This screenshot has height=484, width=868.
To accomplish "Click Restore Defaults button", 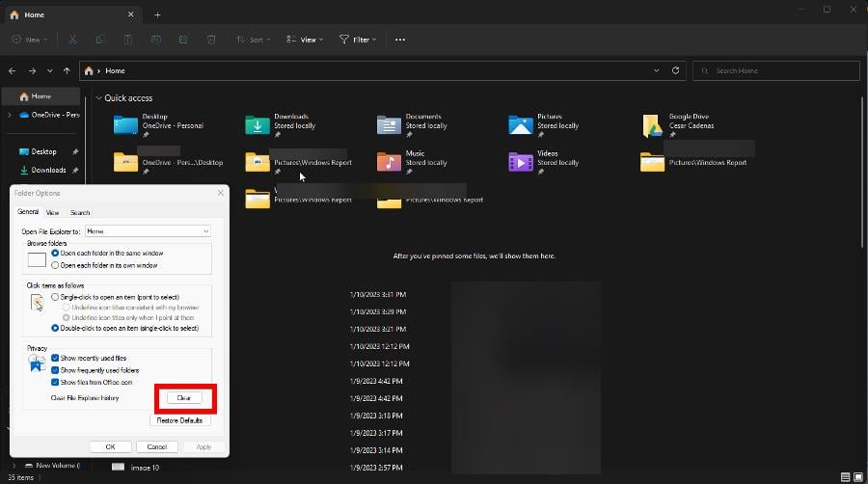I will tap(180, 420).
